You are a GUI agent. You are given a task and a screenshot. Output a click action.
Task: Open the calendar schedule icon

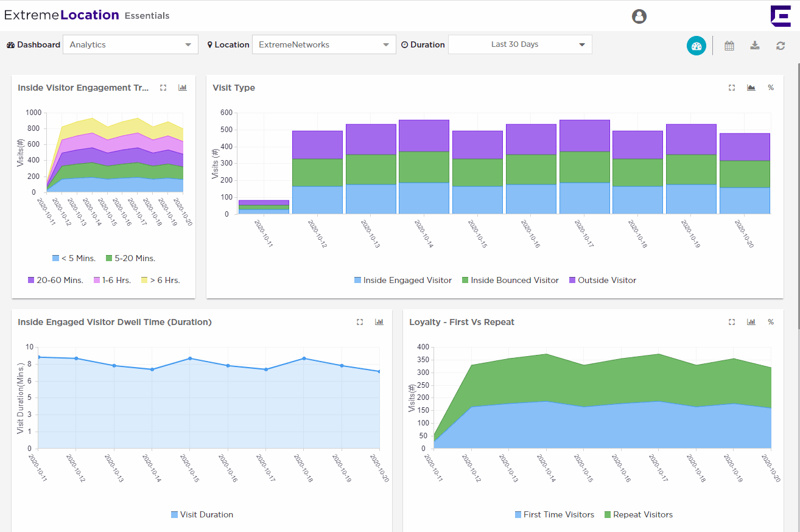coord(729,46)
